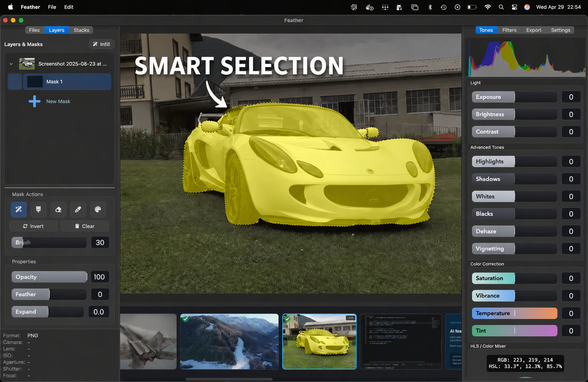Image resolution: width=588 pixels, height=382 pixels.
Task: Toggle the Mask 1 visibility box
Action: point(15,82)
